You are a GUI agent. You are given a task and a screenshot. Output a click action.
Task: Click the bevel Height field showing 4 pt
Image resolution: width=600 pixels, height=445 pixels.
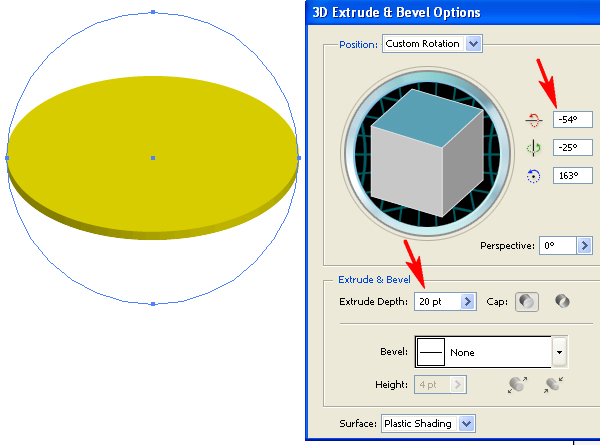[432, 385]
